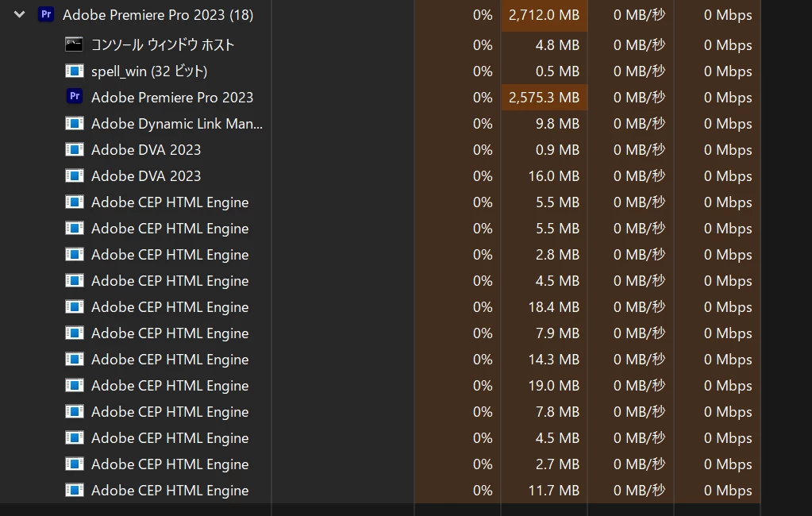Click the CEP HTML Engine icon in the 18.4 MB row
Screen dimensions: 812x516
74,306
